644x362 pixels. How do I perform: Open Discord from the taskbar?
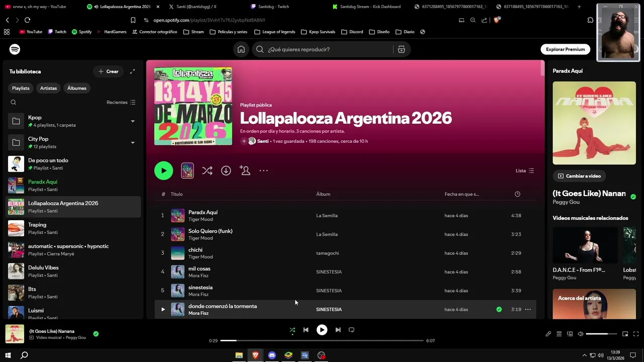click(272, 355)
